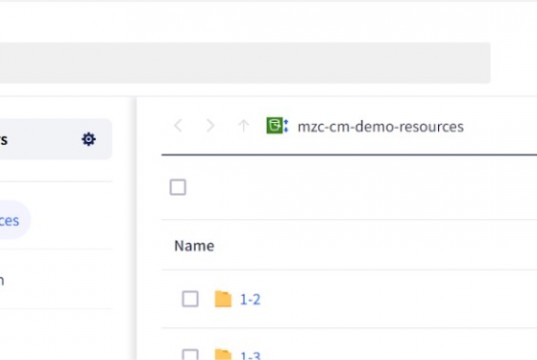Check the box for folder 1-2
Viewport: 537px width, 360px height.
tap(190, 299)
